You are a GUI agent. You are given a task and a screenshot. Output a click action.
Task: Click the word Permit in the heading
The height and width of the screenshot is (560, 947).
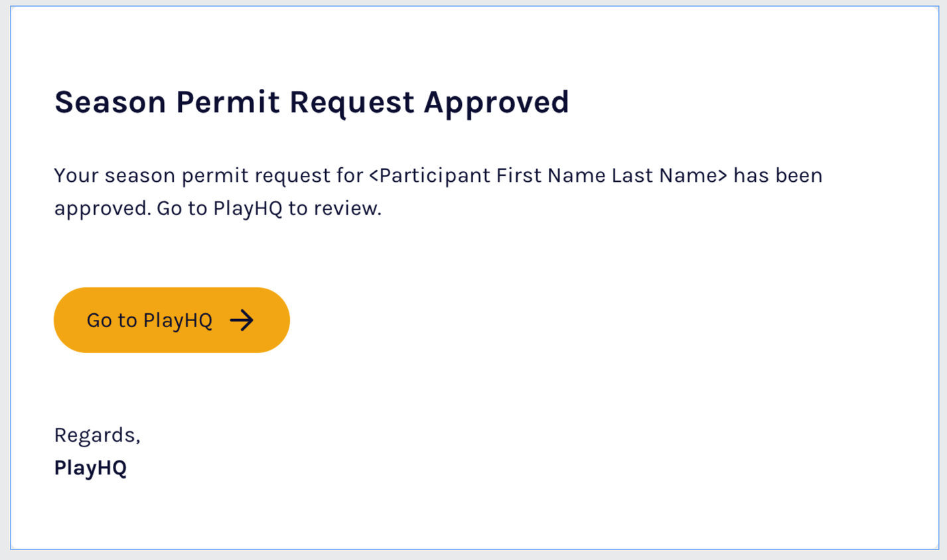tap(228, 102)
